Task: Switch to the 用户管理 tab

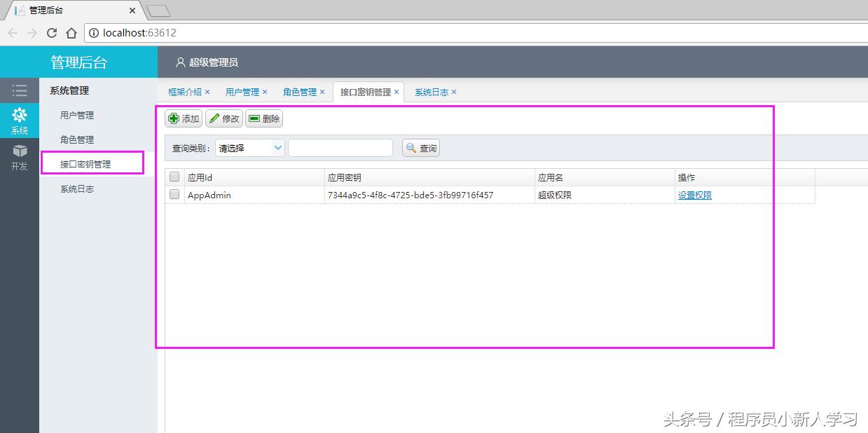Action: (x=242, y=91)
